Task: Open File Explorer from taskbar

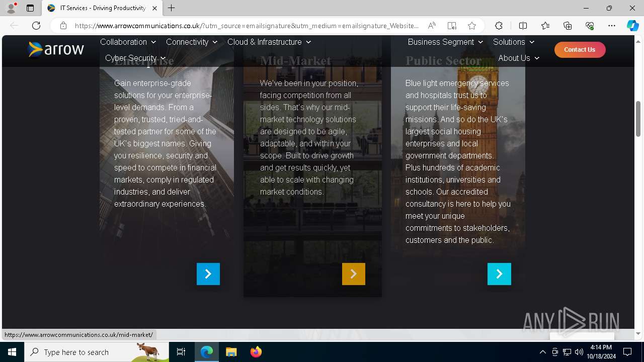Action: (231, 352)
